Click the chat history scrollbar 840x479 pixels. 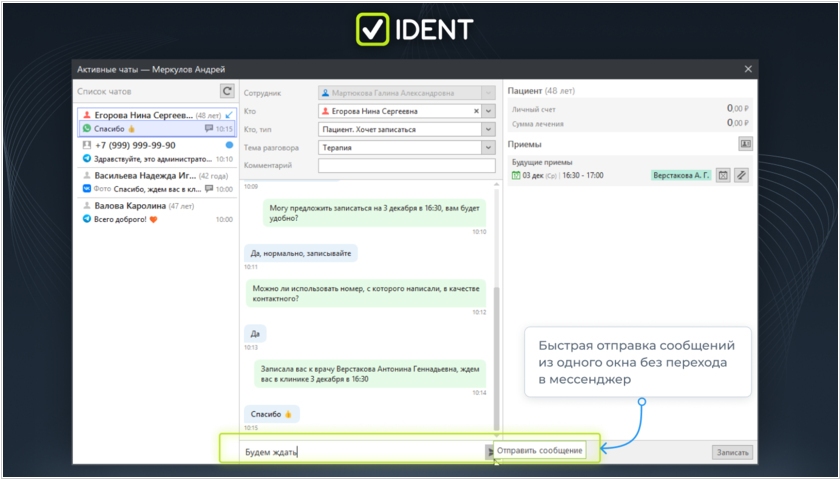(x=497, y=350)
